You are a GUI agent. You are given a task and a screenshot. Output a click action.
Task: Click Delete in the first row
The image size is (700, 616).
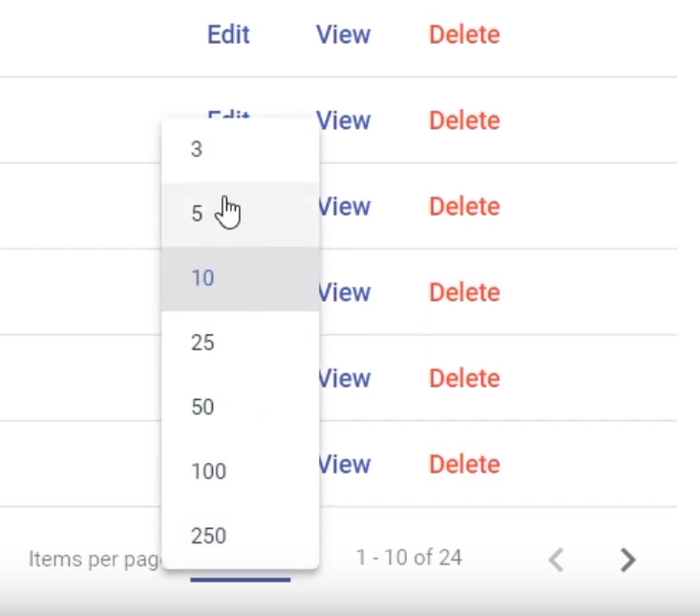pos(464,34)
